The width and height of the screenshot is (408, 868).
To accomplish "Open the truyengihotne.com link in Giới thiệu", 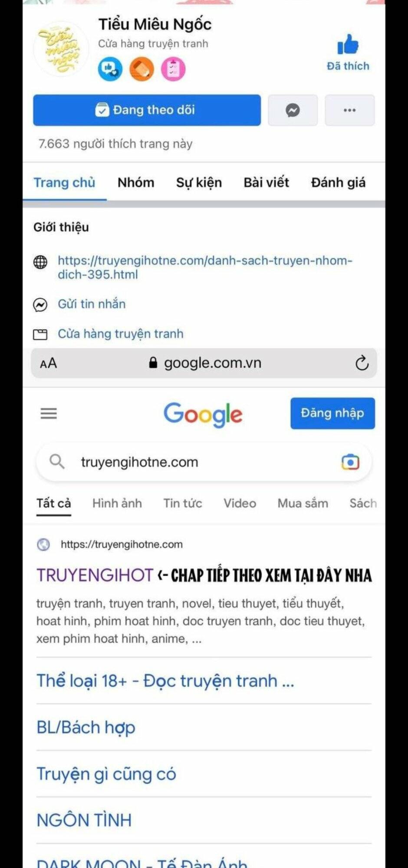I will click(x=205, y=267).
